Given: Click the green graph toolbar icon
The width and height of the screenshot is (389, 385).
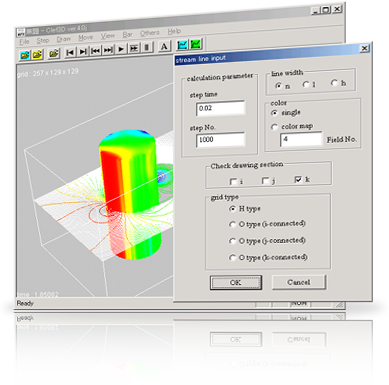Looking at the screenshot, I should coord(195,44).
